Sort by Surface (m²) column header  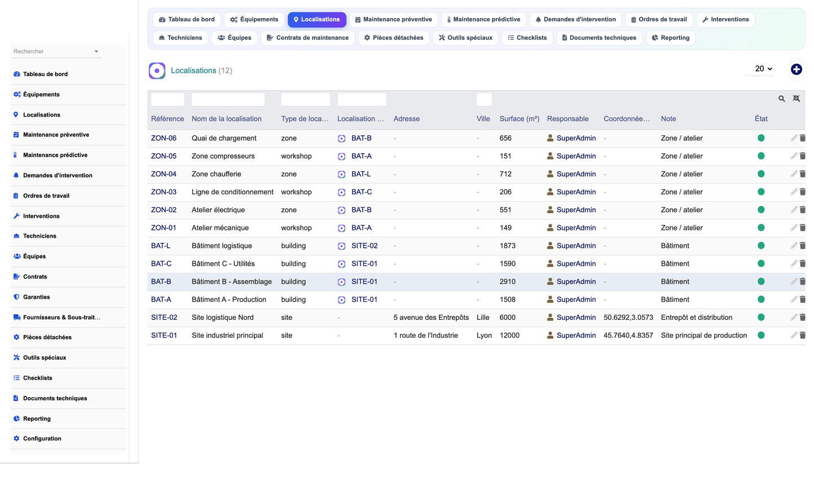click(x=519, y=119)
